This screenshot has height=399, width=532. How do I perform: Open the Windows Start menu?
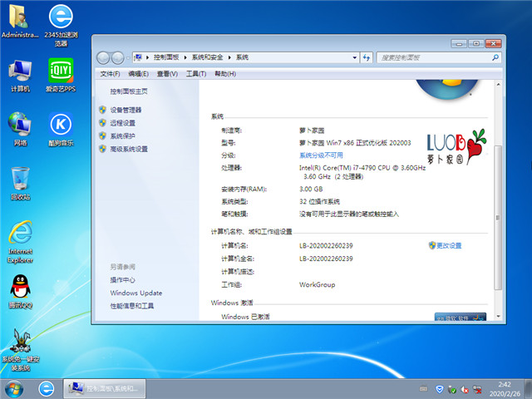pos(13,389)
